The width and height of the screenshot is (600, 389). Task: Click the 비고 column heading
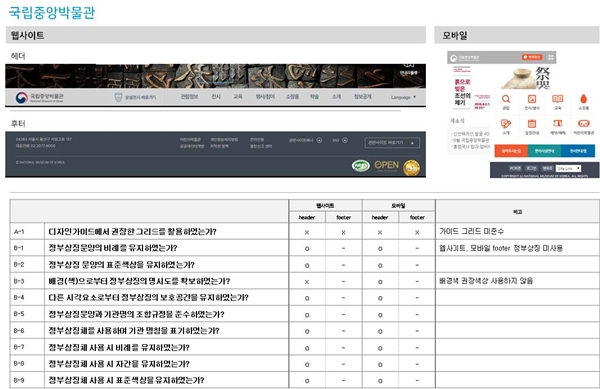click(517, 212)
